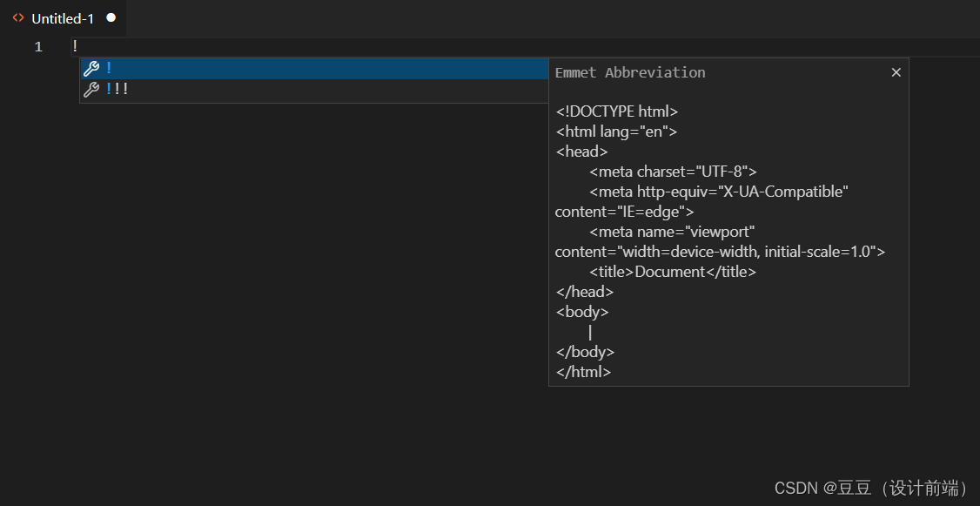Click the wrench icon beside the "!" suggestion
The image size is (980, 506).
92,68
